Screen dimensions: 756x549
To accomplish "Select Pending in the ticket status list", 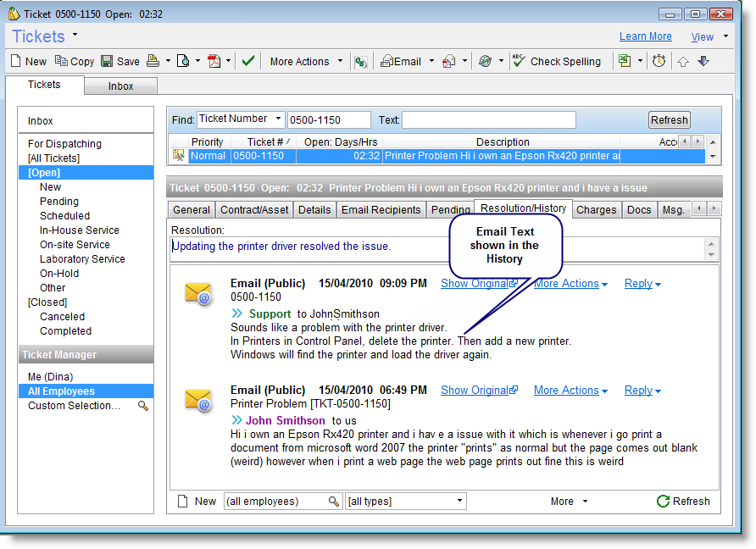I will pyautogui.click(x=59, y=202).
